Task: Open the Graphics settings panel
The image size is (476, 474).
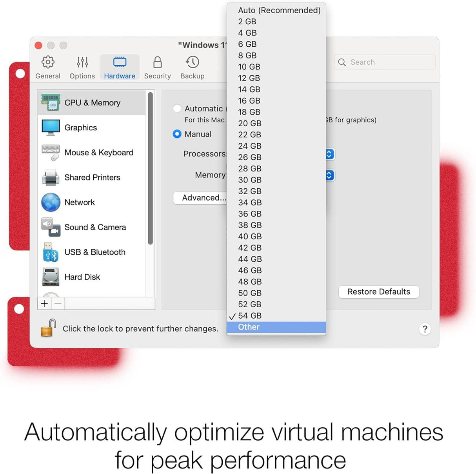Action: click(x=51, y=127)
